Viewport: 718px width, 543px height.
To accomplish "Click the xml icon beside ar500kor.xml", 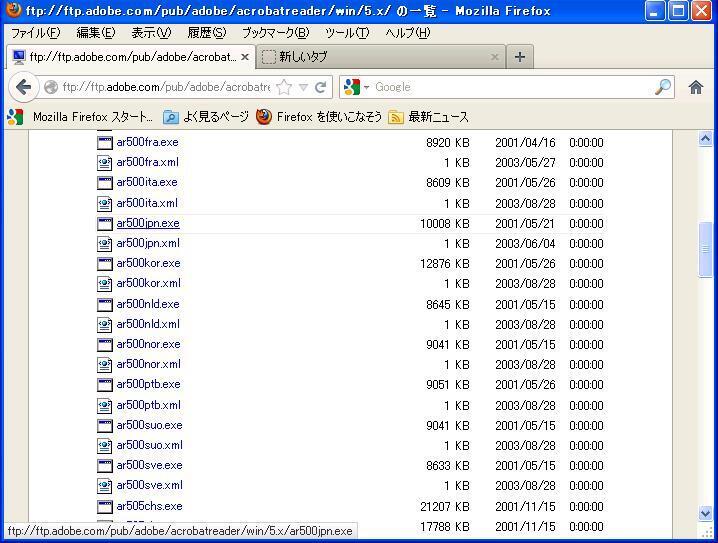I will (x=105, y=284).
